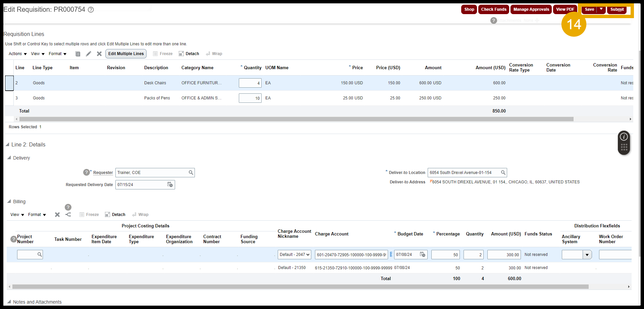Select the row for line 2 Desk Chairs
644x309 pixels.
tap(9, 83)
